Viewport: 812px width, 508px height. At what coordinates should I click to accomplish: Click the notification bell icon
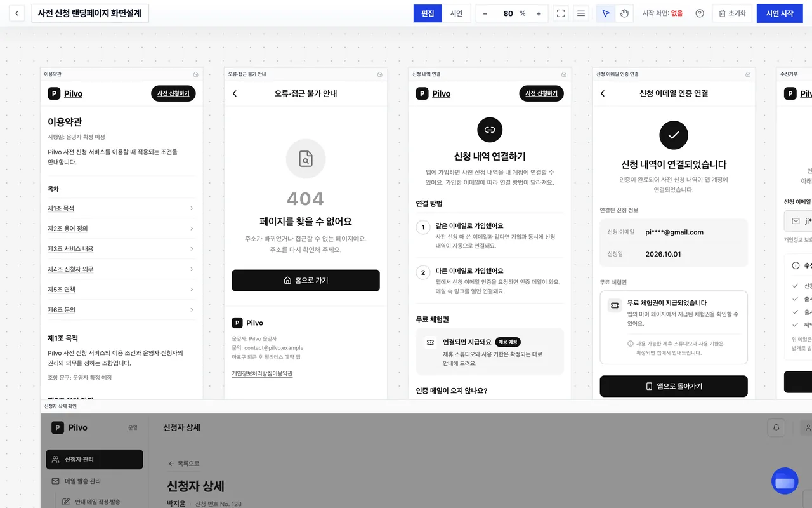[x=776, y=428]
